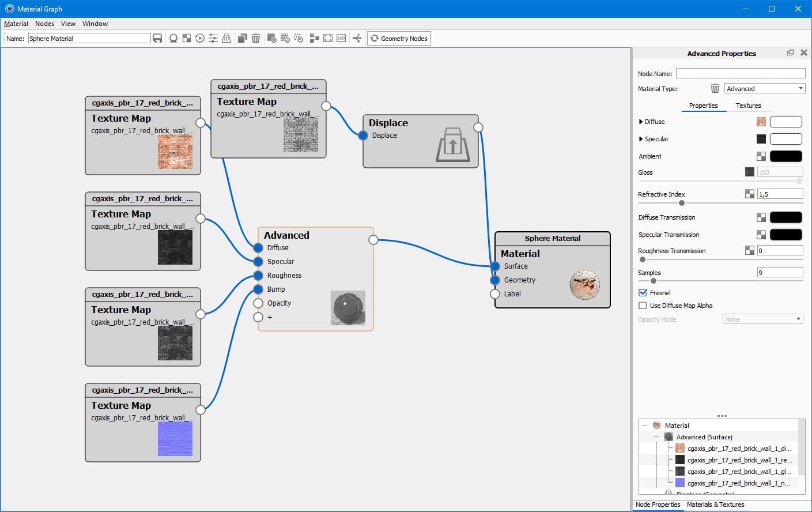Expand the Diffuse properties section

(x=641, y=122)
